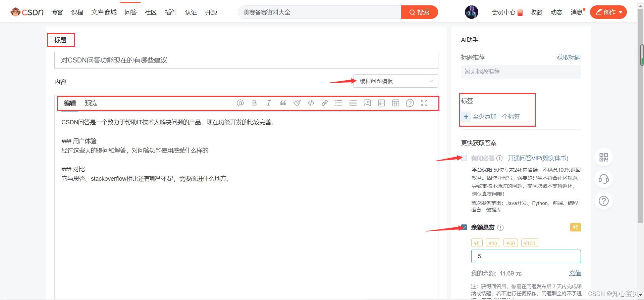The height and width of the screenshot is (300, 644).
Task: Open the 插件 nav item
Action: (x=171, y=12)
